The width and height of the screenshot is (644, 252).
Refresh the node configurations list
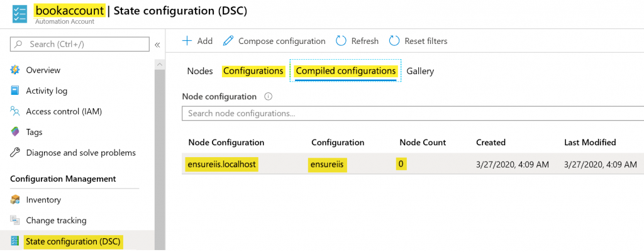pyautogui.click(x=357, y=41)
